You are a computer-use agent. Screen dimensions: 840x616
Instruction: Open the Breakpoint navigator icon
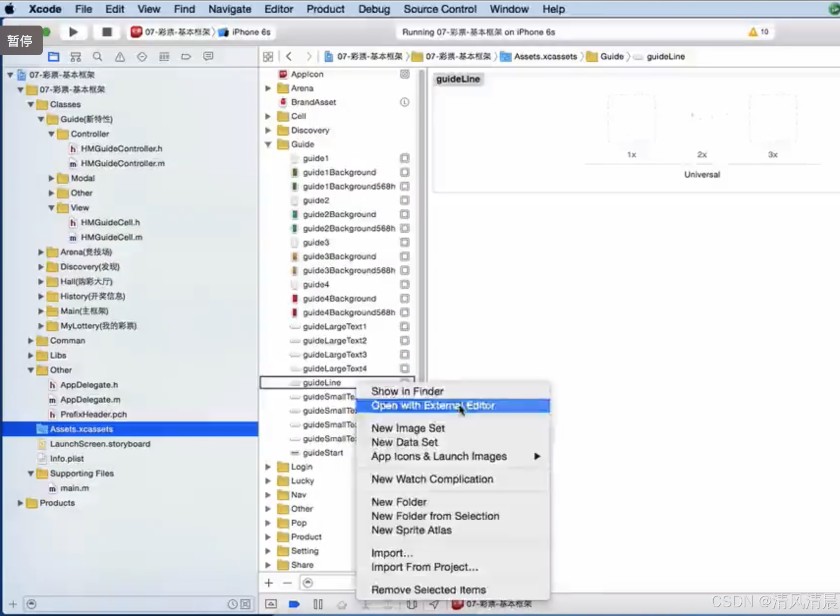tap(186, 56)
